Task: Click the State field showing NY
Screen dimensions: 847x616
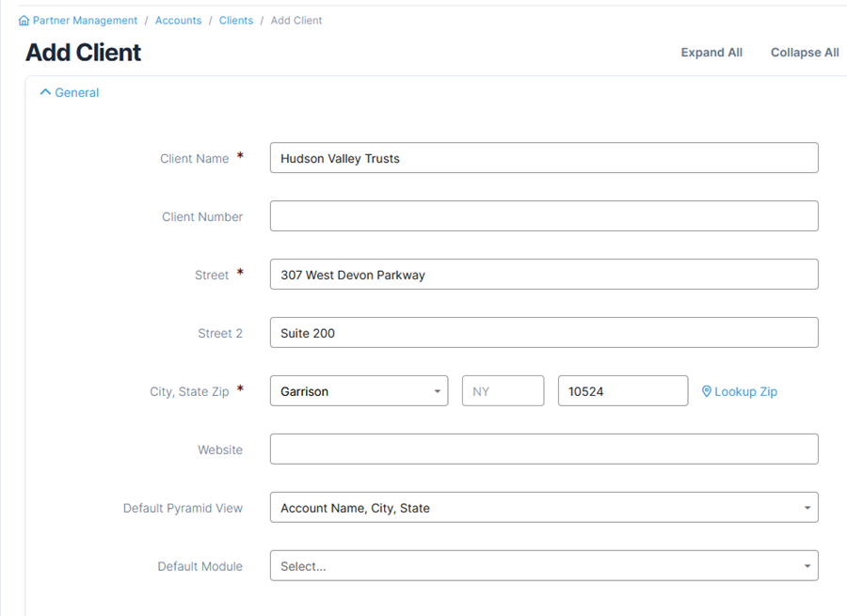Action: [503, 391]
